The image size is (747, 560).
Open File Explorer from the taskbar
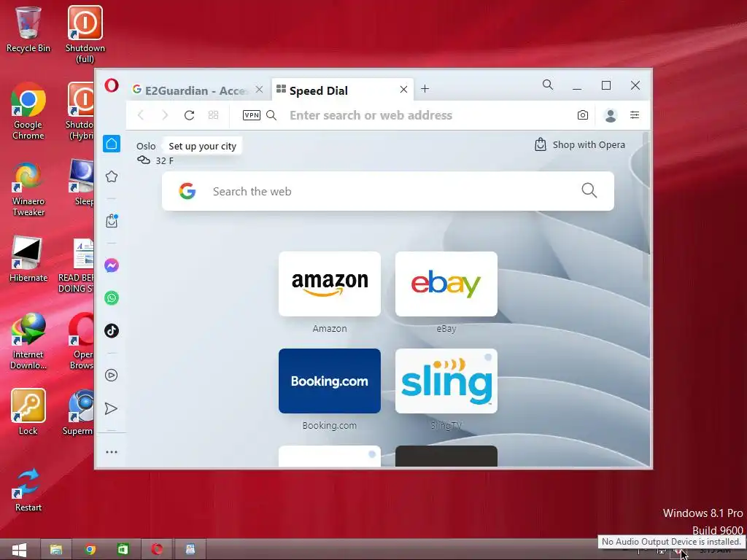point(56,550)
